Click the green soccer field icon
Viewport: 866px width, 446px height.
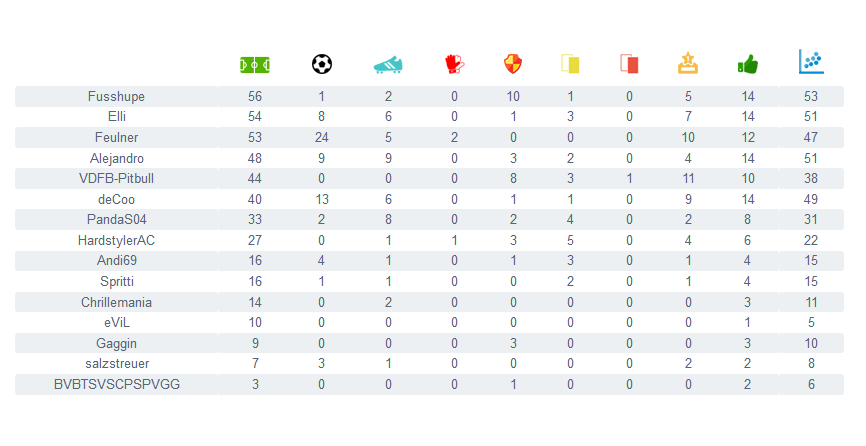coord(255,64)
